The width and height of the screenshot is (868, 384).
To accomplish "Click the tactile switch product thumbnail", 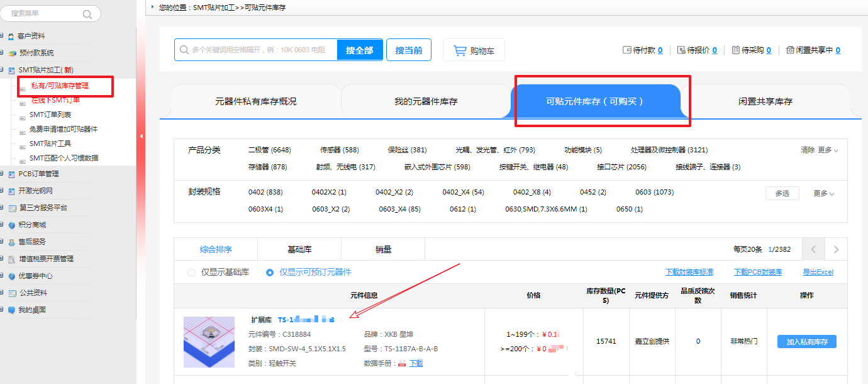I will [209, 342].
